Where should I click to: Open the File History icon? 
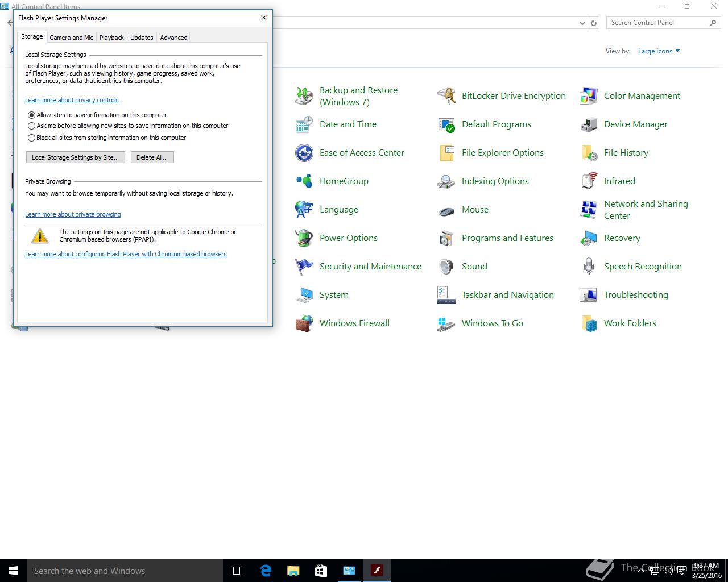point(589,153)
